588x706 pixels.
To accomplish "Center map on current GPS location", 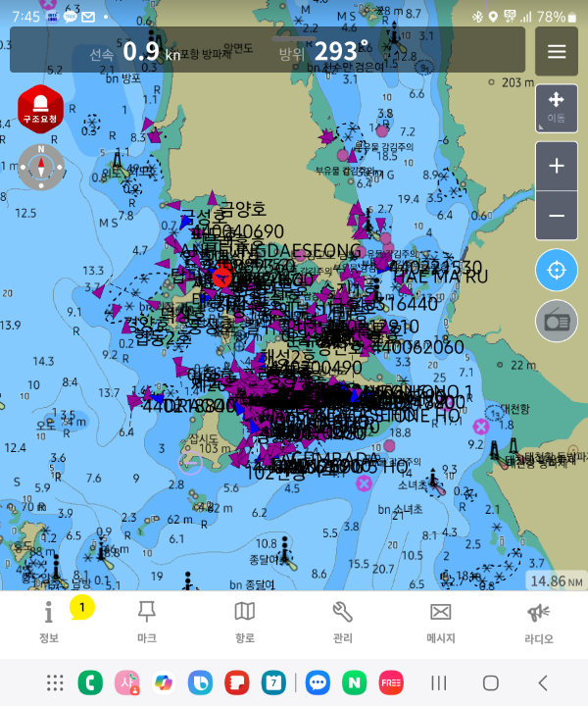I will click(557, 270).
